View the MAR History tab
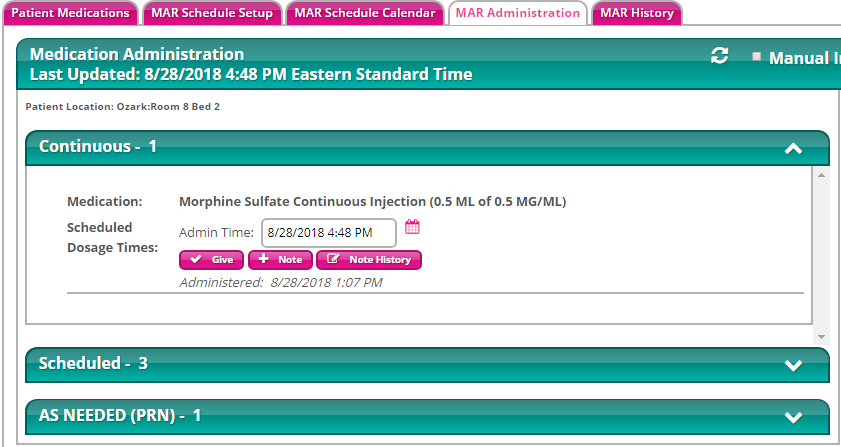 (x=636, y=13)
